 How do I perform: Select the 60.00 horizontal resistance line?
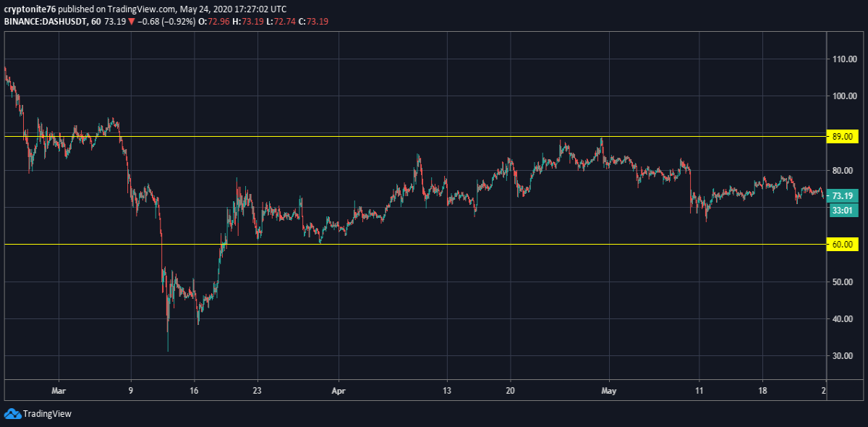point(414,244)
